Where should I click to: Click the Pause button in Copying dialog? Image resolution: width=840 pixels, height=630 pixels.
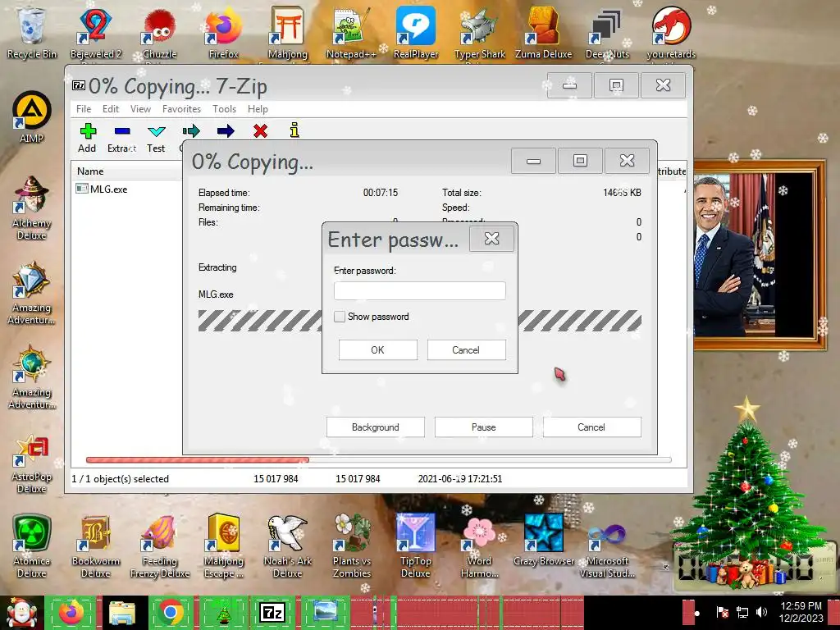tap(484, 427)
